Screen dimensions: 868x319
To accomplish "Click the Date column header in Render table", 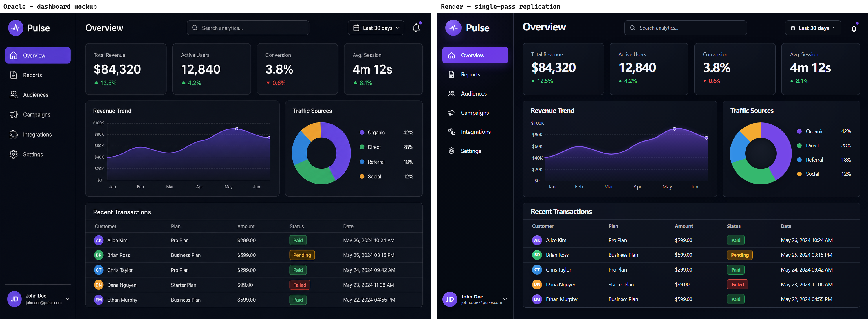I will coord(786,226).
